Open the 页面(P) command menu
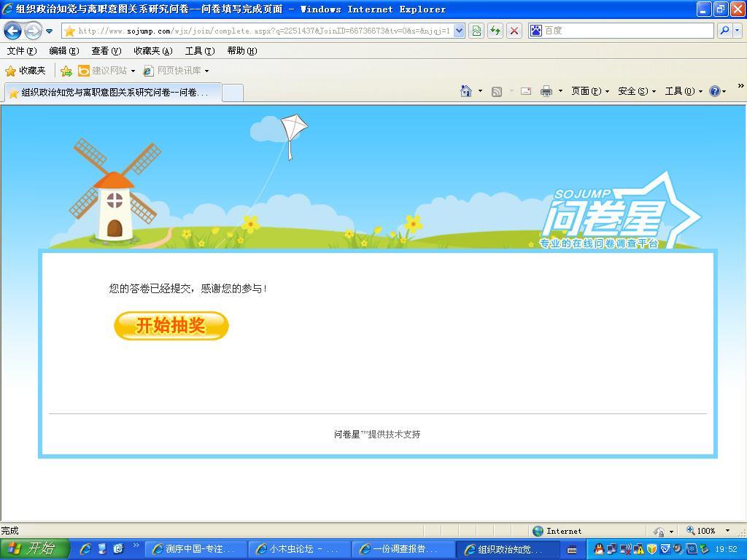The width and height of the screenshot is (747, 560). tap(589, 91)
